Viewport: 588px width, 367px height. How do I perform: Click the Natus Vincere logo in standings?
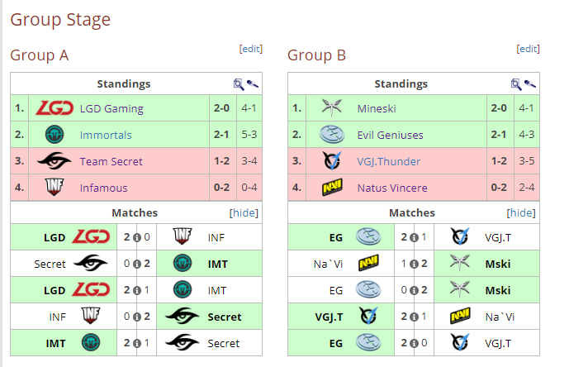tap(332, 188)
